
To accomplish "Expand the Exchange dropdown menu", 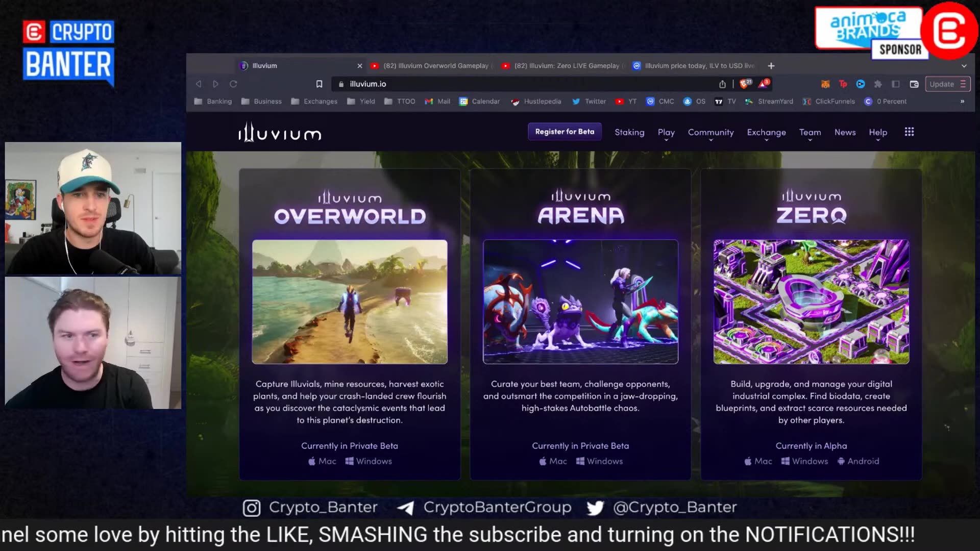I will pos(766,133).
